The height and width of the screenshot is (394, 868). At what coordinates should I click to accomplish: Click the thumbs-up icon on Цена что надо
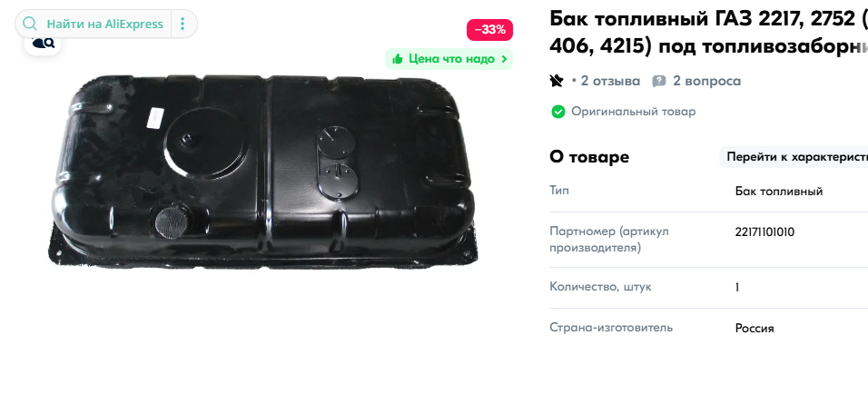pyautogui.click(x=397, y=59)
